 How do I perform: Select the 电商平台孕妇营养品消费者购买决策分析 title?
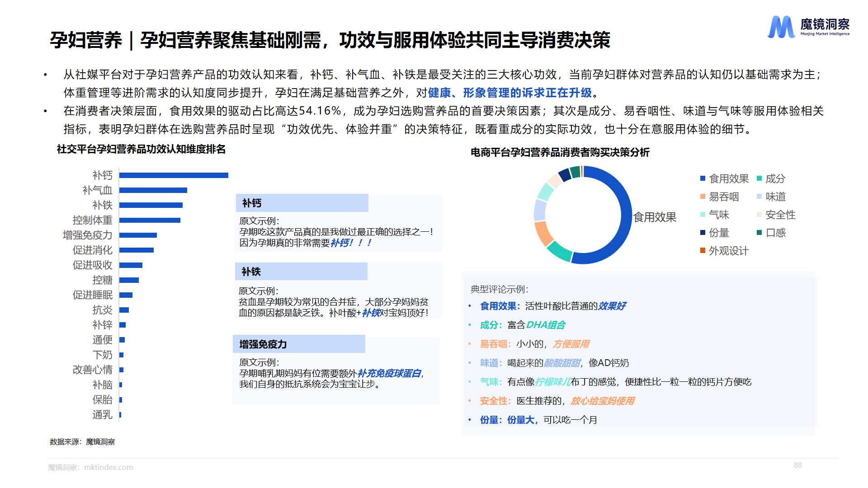(x=561, y=153)
